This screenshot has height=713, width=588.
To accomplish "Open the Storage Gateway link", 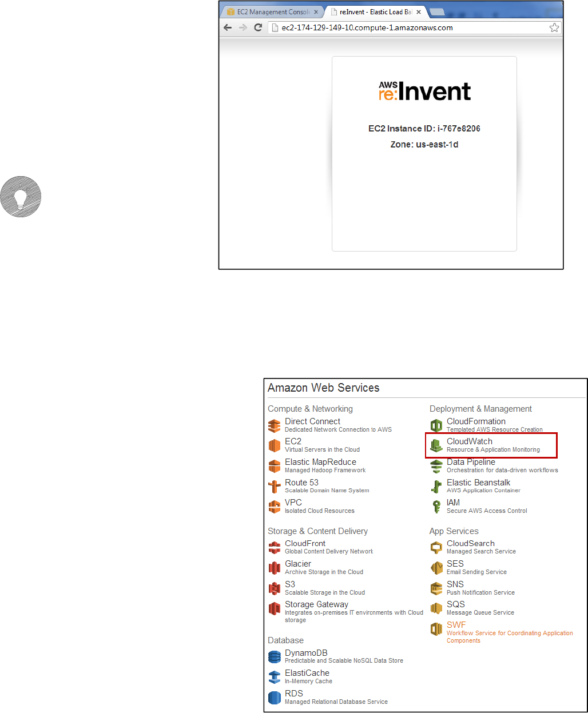I will pos(316,604).
